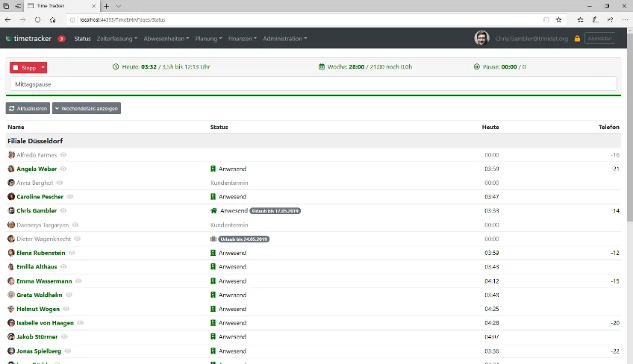Click the suitcase vacation icon for Dieter Wagenknecht

(213, 239)
